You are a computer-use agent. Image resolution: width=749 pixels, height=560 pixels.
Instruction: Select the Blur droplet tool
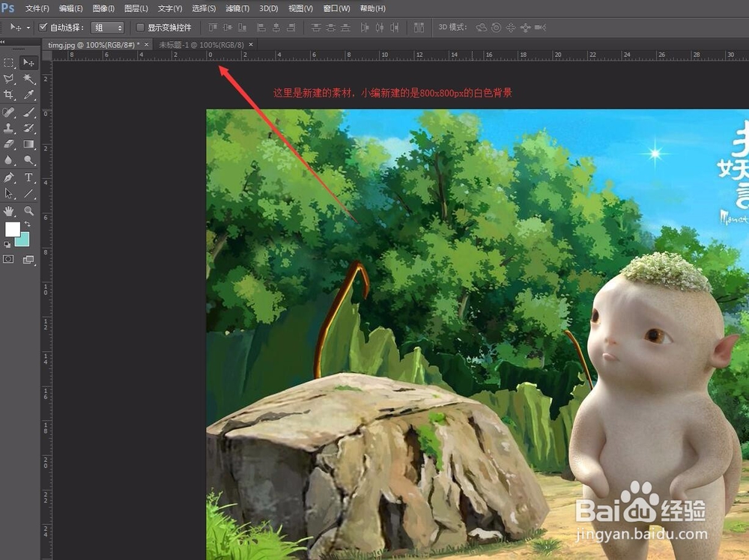[8, 160]
